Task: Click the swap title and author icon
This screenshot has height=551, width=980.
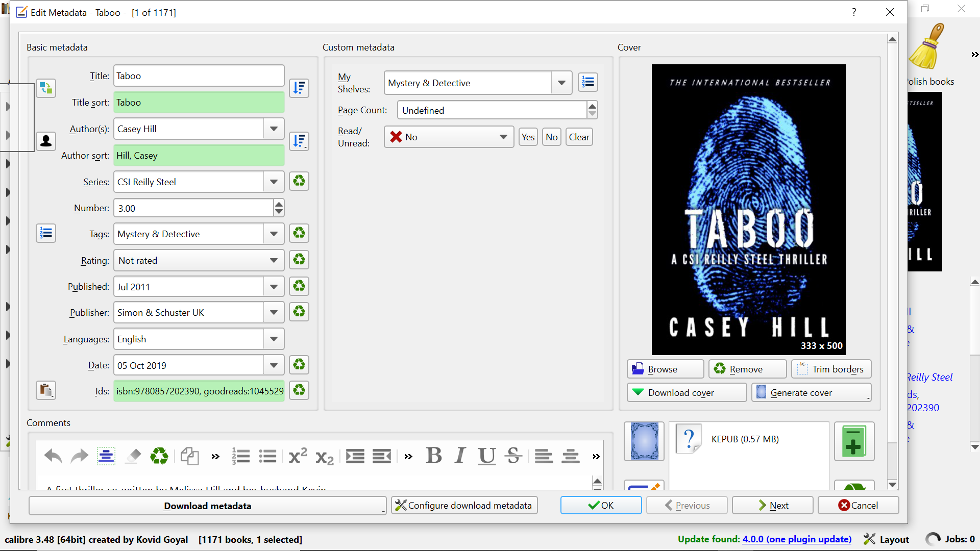Action: pos(46,88)
